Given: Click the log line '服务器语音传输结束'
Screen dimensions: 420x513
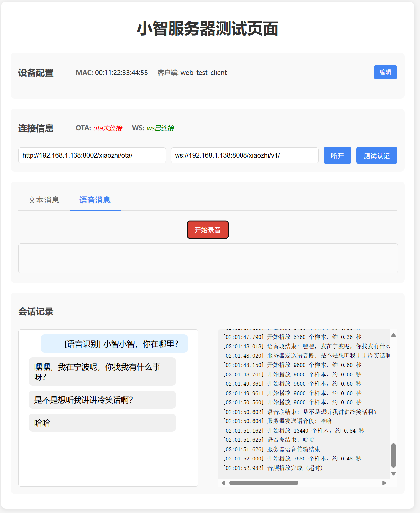Looking at the screenshot, I should tap(272, 449).
